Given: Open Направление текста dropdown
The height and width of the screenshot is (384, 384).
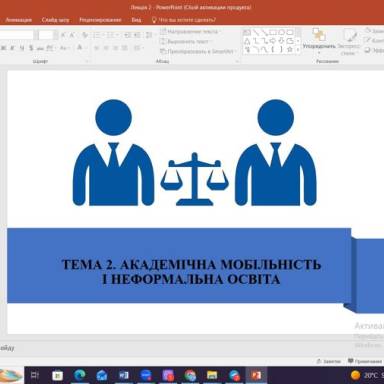Looking at the screenshot, I should click(191, 31).
